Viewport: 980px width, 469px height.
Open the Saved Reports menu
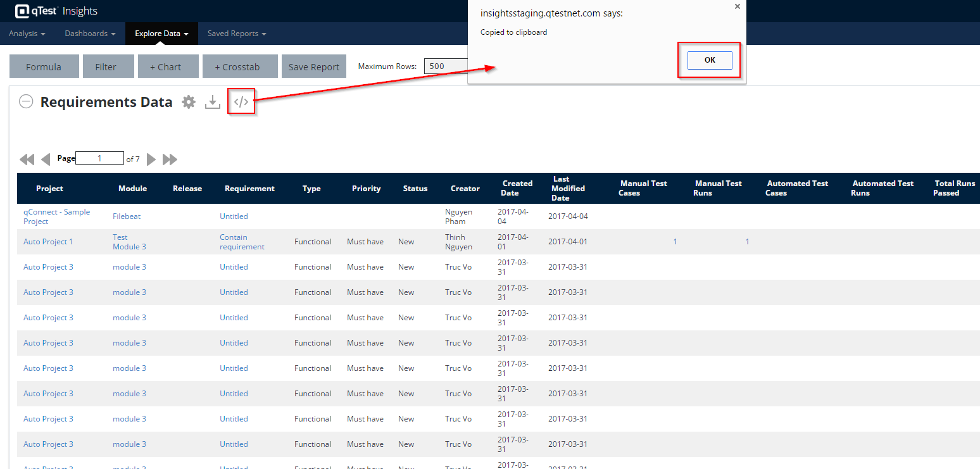[237, 34]
